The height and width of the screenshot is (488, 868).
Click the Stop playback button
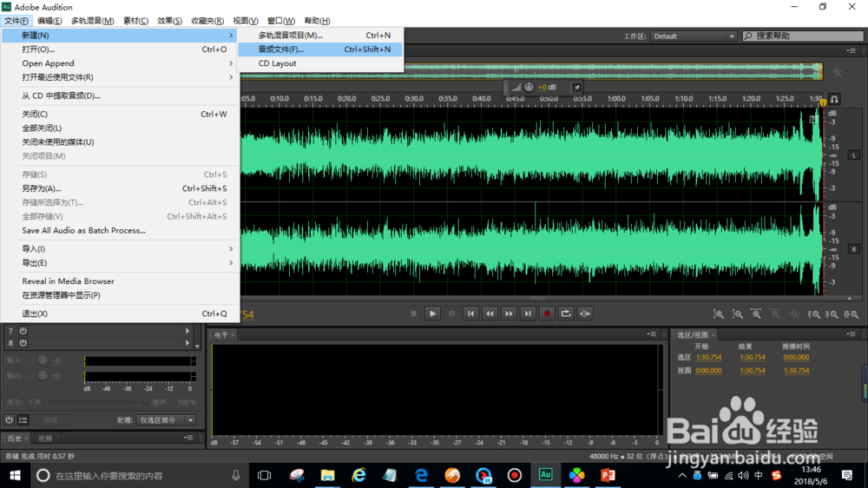(413, 313)
